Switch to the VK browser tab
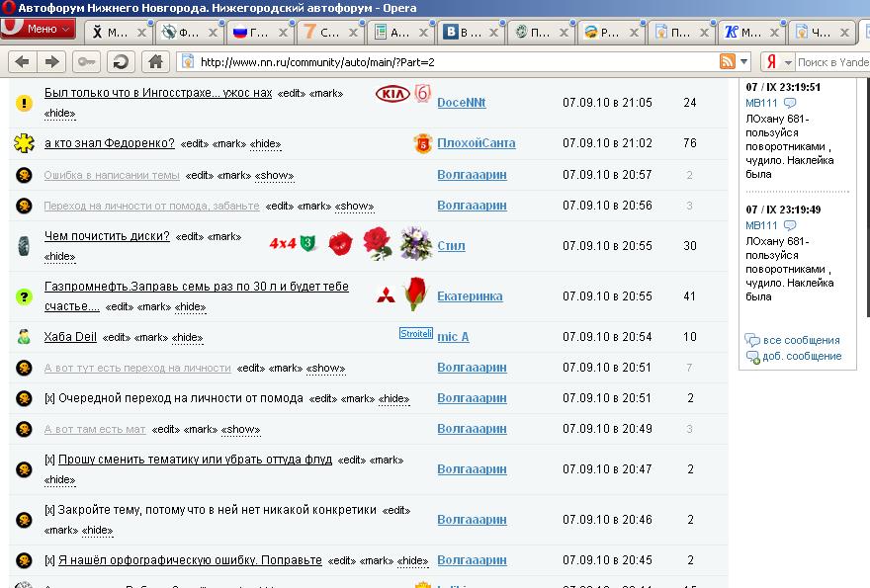The width and height of the screenshot is (870, 588). [x=462, y=32]
